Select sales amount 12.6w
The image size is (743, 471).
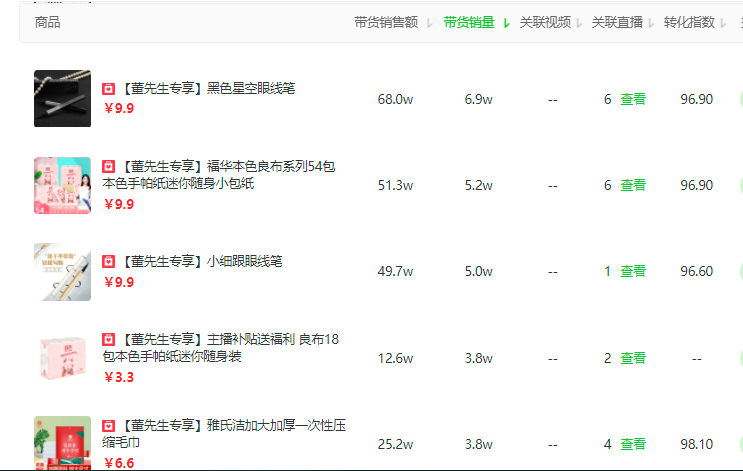coord(395,358)
